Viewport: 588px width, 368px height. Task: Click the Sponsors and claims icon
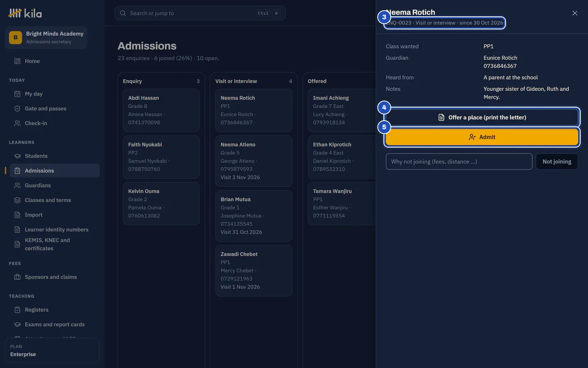[x=17, y=277]
